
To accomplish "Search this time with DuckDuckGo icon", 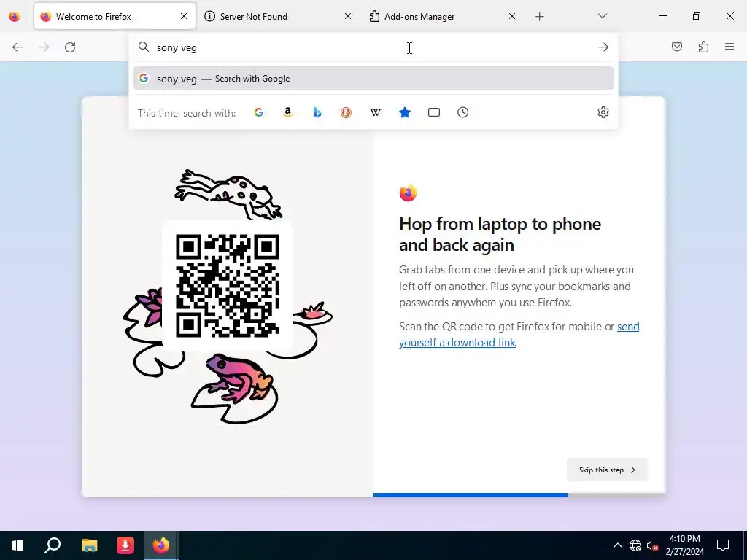I will [347, 112].
